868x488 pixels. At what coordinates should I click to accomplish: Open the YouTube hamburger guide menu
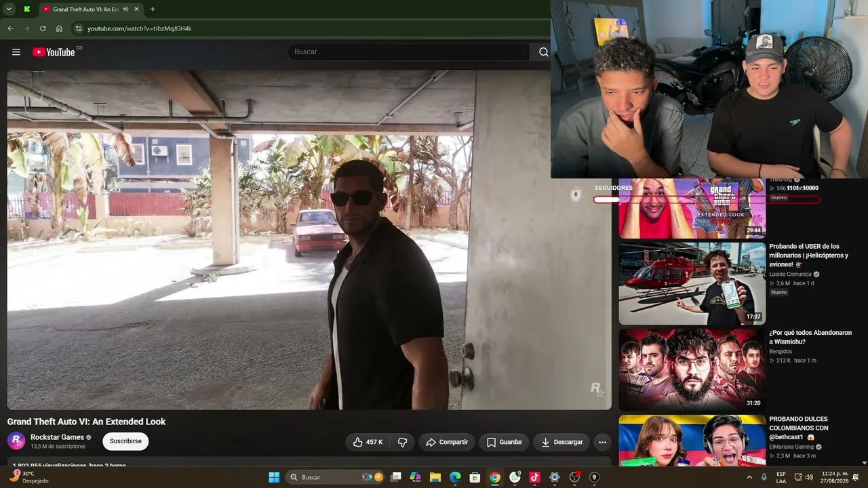point(16,52)
